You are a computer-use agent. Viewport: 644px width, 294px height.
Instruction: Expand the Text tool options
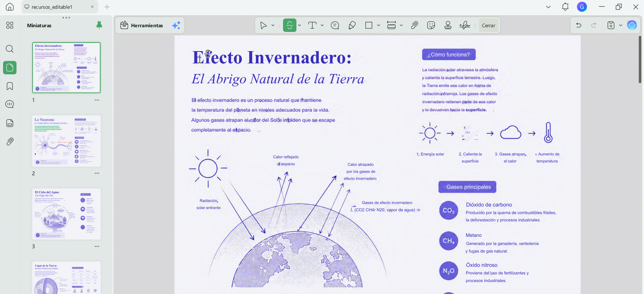click(x=322, y=25)
